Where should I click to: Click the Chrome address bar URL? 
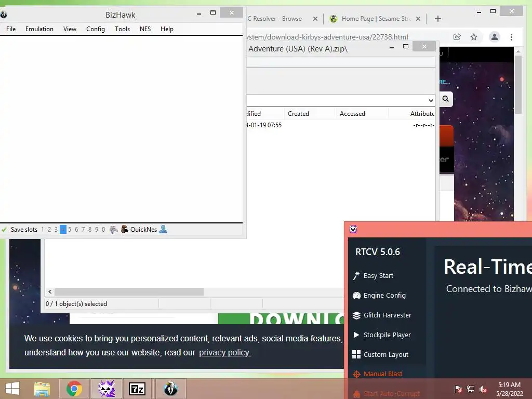coord(327,37)
